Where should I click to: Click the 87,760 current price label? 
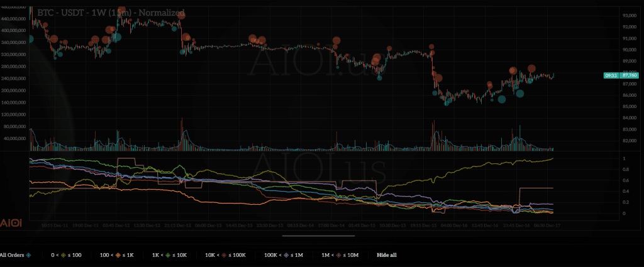point(630,75)
